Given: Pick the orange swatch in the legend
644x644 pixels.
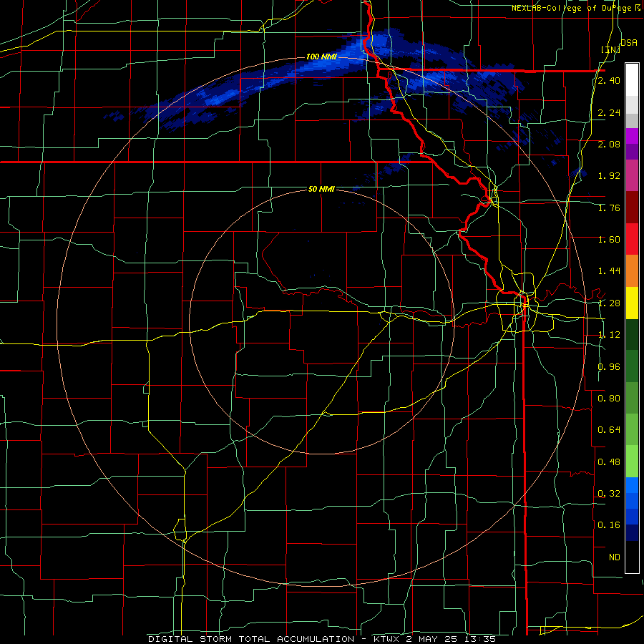Looking at the screenshot, I should [x=632, y=270].
